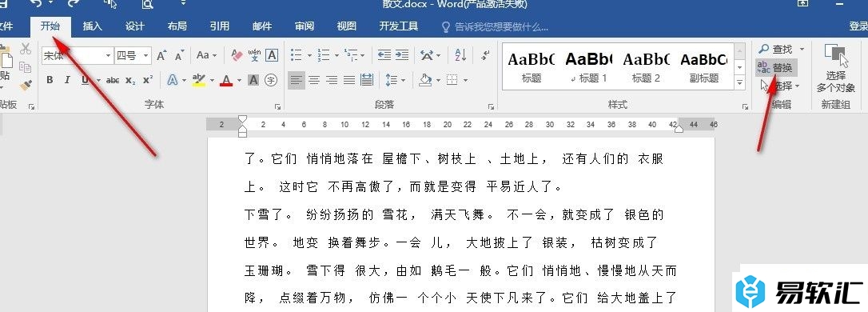Toggle superscript x² formatting
Screen dimensions: 868x312
pyautogui.click(x=148, y=80)
